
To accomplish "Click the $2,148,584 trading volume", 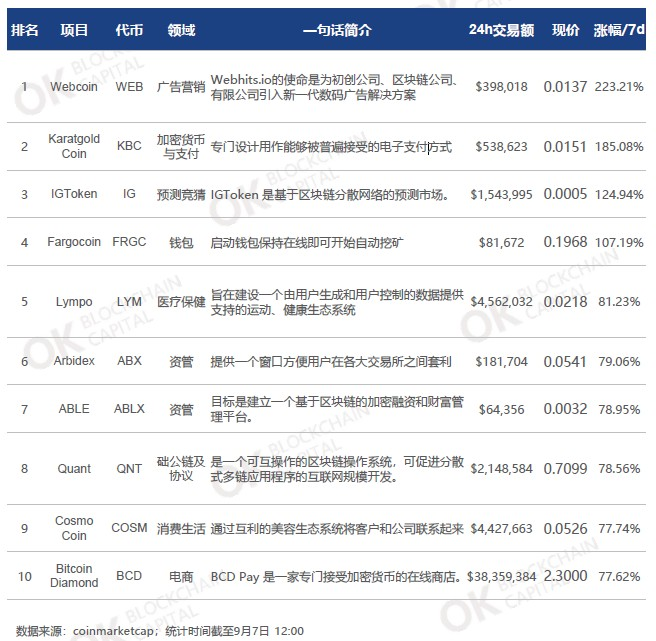I will click(501, 469).
